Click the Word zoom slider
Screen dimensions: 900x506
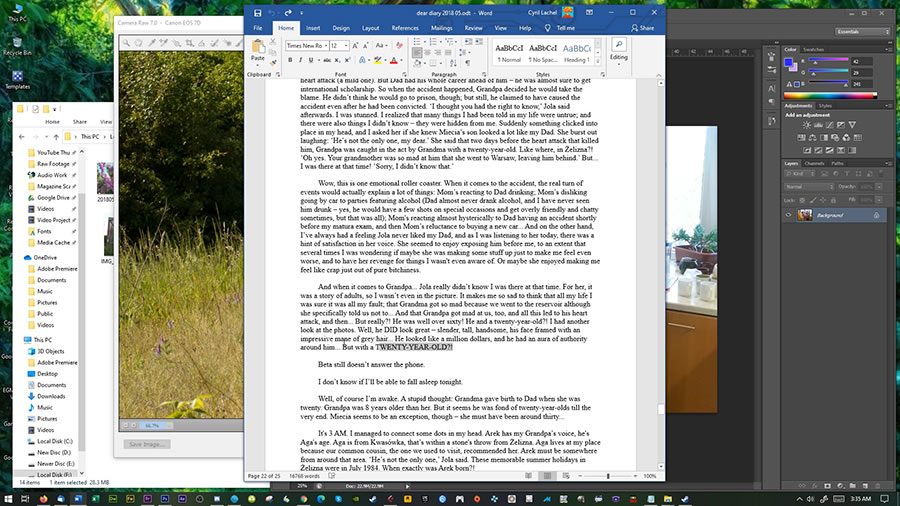tap(608, 476)
